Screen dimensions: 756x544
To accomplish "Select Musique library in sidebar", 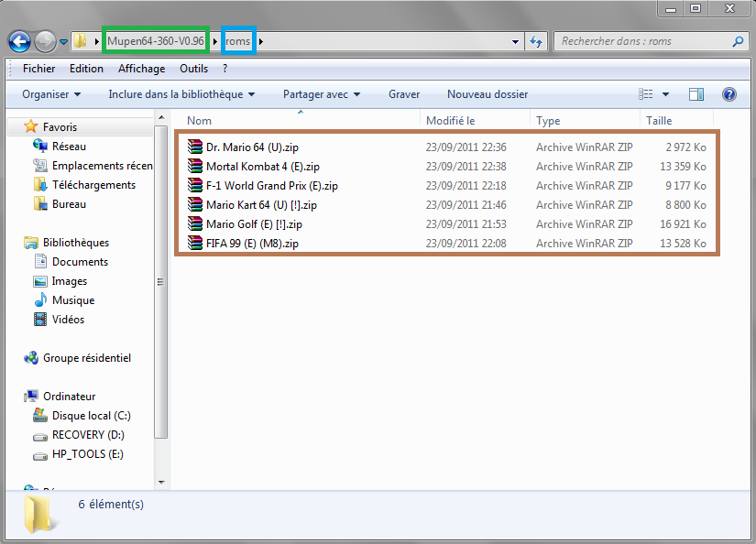I will coord(72,300).
